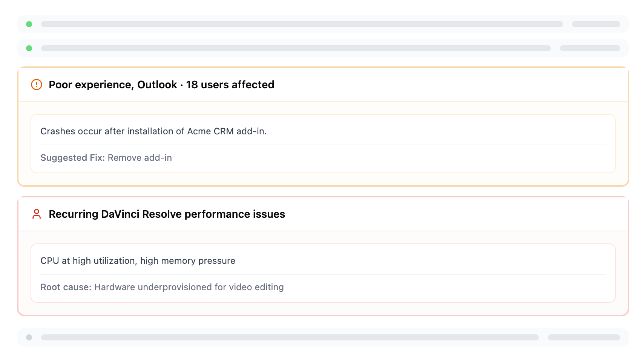The width and height of the screenshot is (644, 354).
Task: Click the "18 users affected" count text
Action: pos(230,85)
